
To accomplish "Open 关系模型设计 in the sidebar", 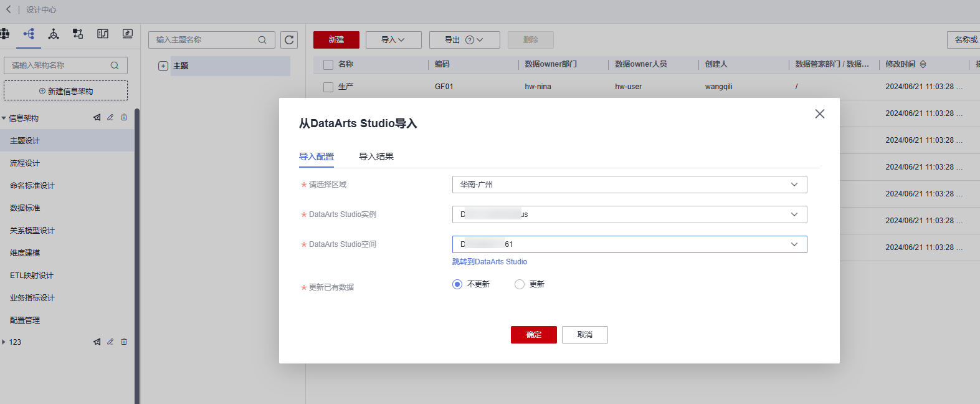I will 67,231.
